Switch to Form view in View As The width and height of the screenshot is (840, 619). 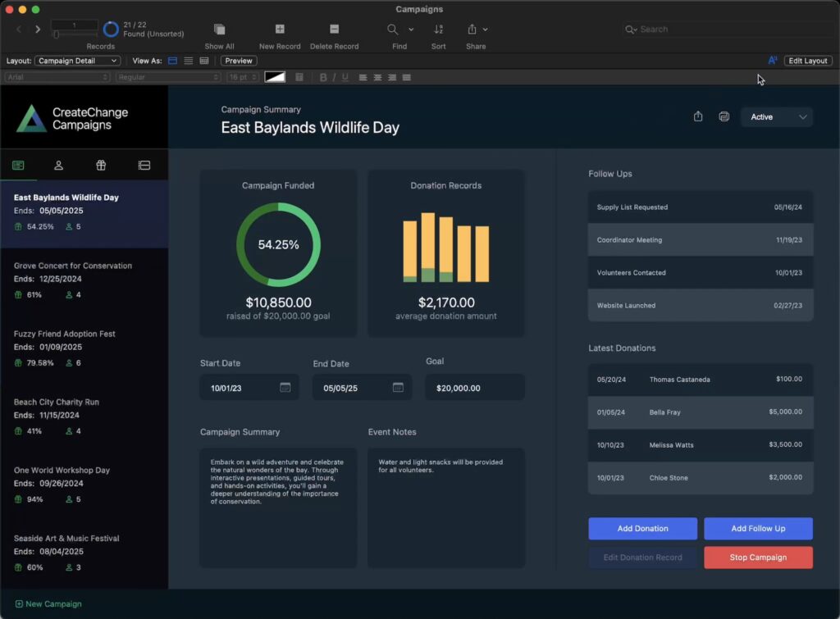172,61
